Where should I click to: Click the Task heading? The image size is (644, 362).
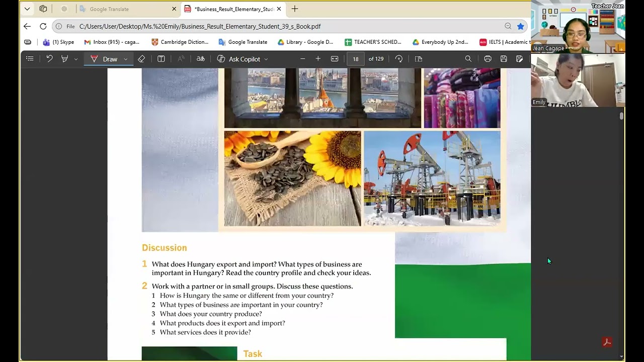[253, 354]
